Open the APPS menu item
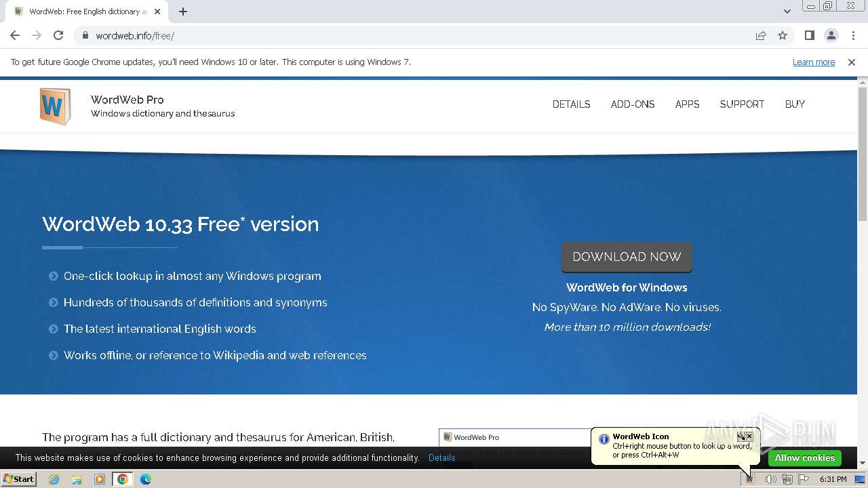Image resolution: width=868 pixels, height=488 pixels. [x=687, y=104]
